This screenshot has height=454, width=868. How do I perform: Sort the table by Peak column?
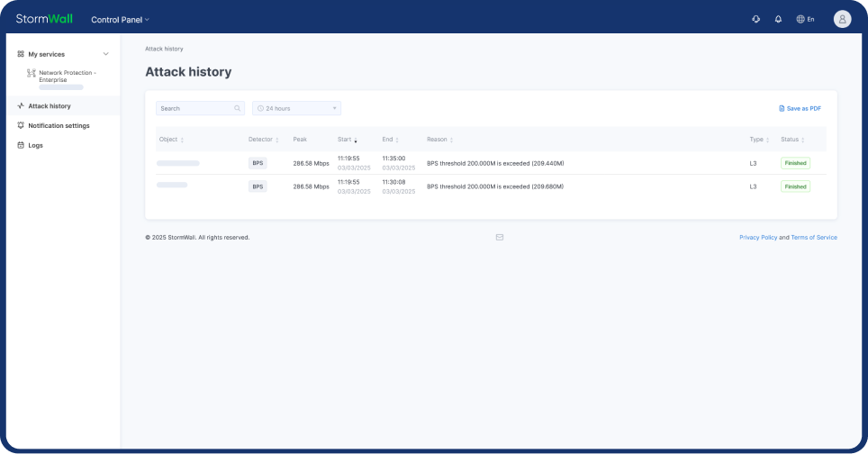[x=300, y=140]
